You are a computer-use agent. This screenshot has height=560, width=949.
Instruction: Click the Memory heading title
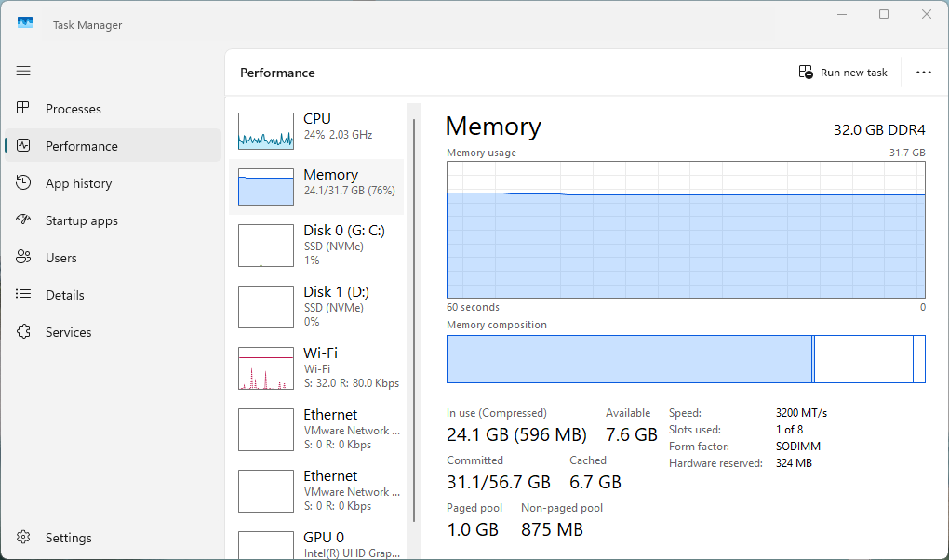pos(493,127)
